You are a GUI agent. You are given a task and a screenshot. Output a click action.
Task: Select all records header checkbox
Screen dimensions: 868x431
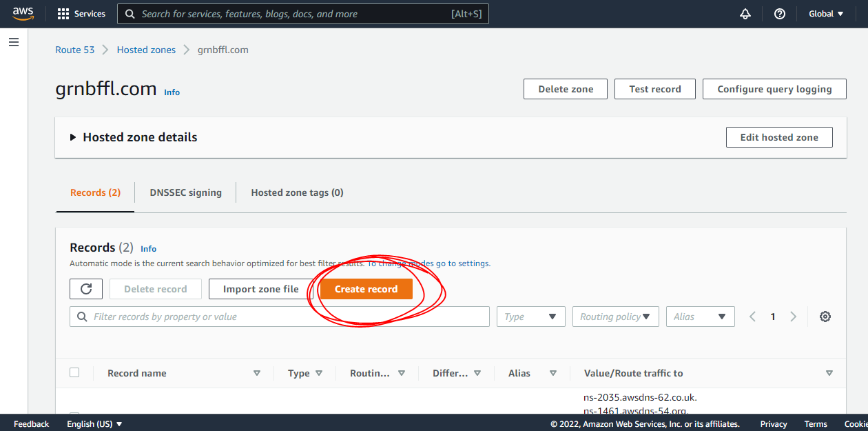[x=74, y=372]
